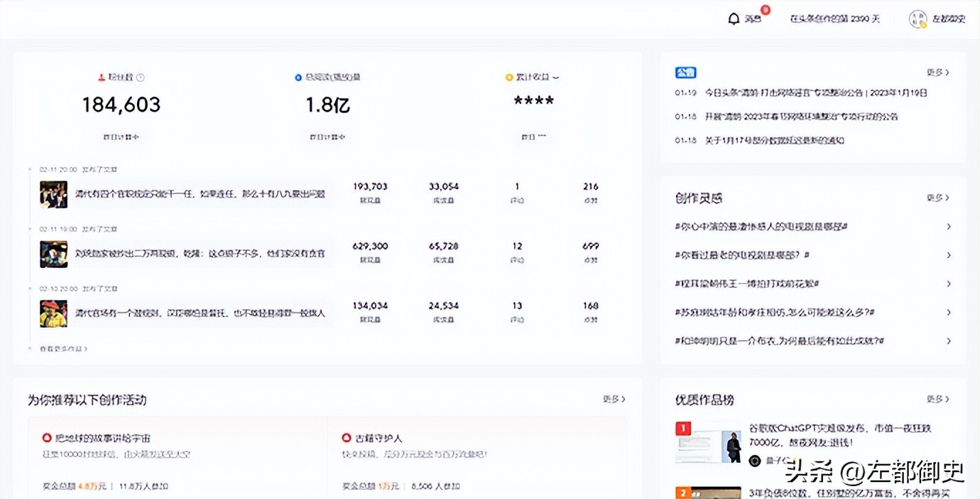Click the yellow 累计收益 earnings coin icon

508,77
